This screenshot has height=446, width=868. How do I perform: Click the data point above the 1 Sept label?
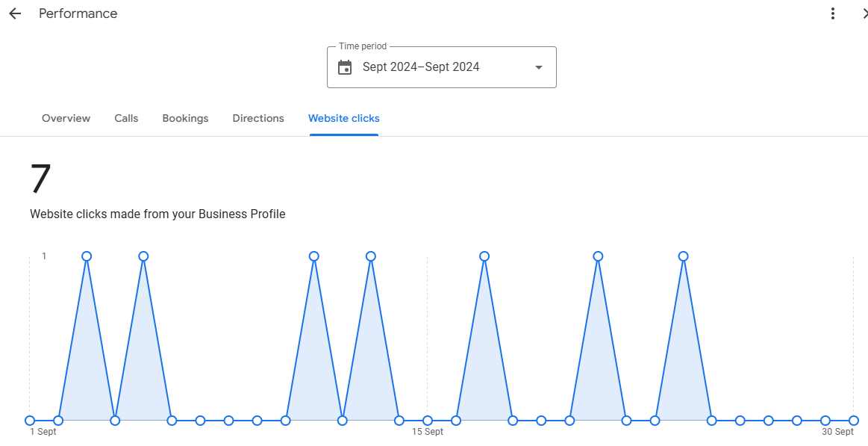click(x=30, y=421)
